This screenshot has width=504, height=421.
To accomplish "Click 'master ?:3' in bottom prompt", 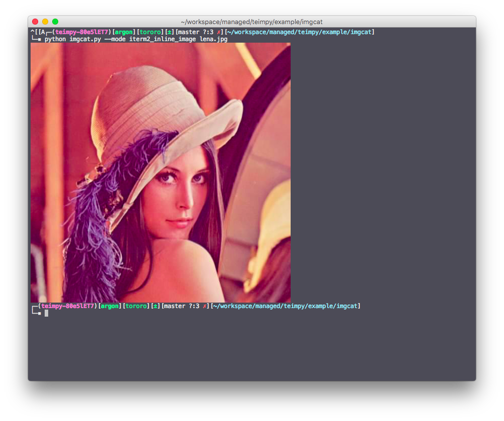I will (x=182, y=306).
